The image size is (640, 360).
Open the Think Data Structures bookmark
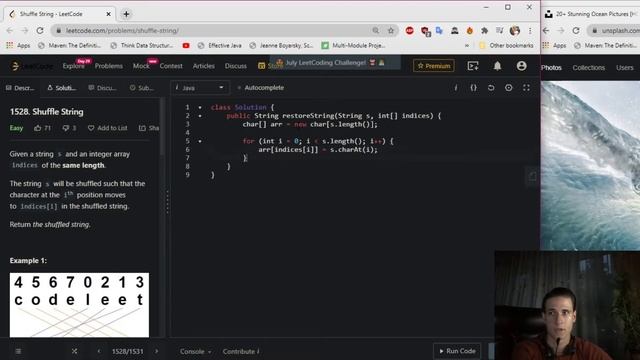coord(142,45)
